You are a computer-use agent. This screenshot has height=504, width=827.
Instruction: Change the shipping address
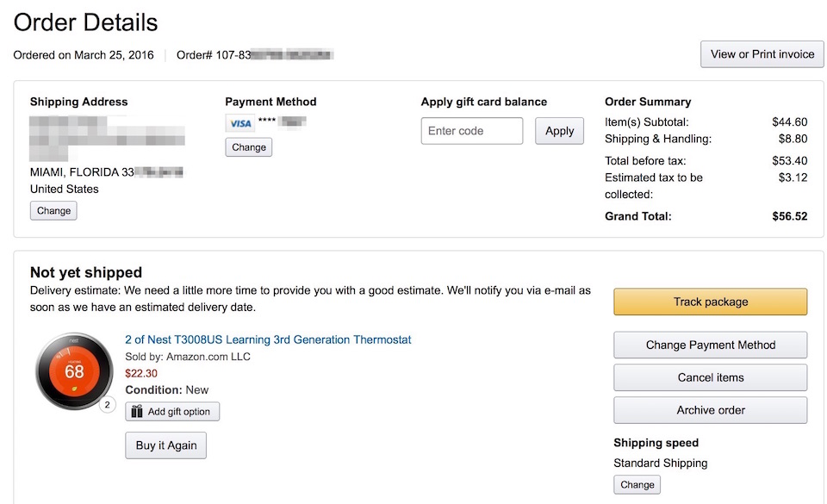coord(53,210)
